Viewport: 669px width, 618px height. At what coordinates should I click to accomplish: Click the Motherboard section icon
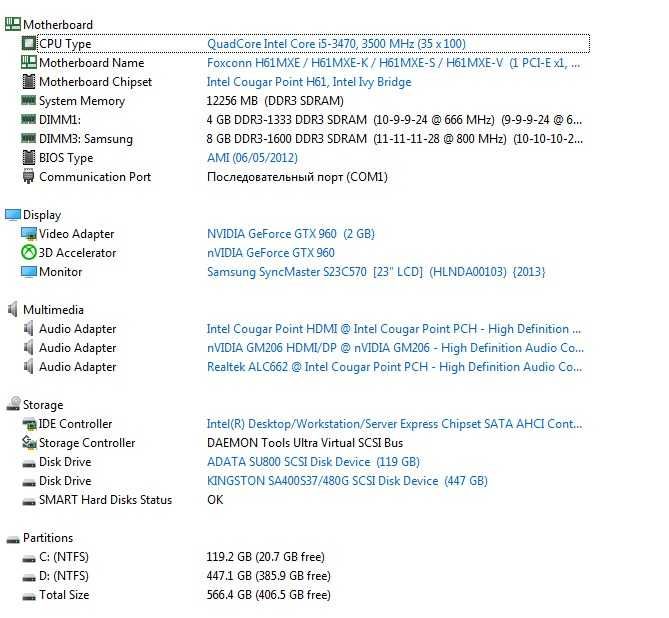[13, 24]
